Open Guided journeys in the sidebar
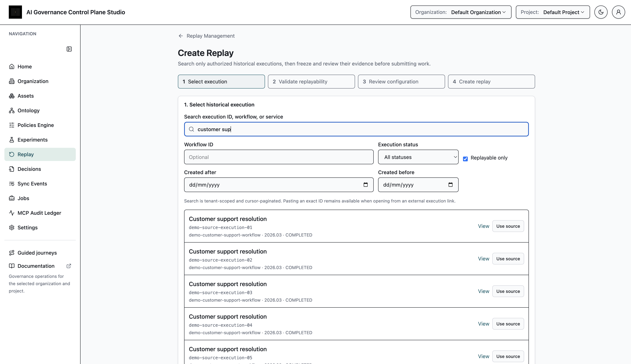This screenshot has width=631, height=364. (x=40, y=253)
